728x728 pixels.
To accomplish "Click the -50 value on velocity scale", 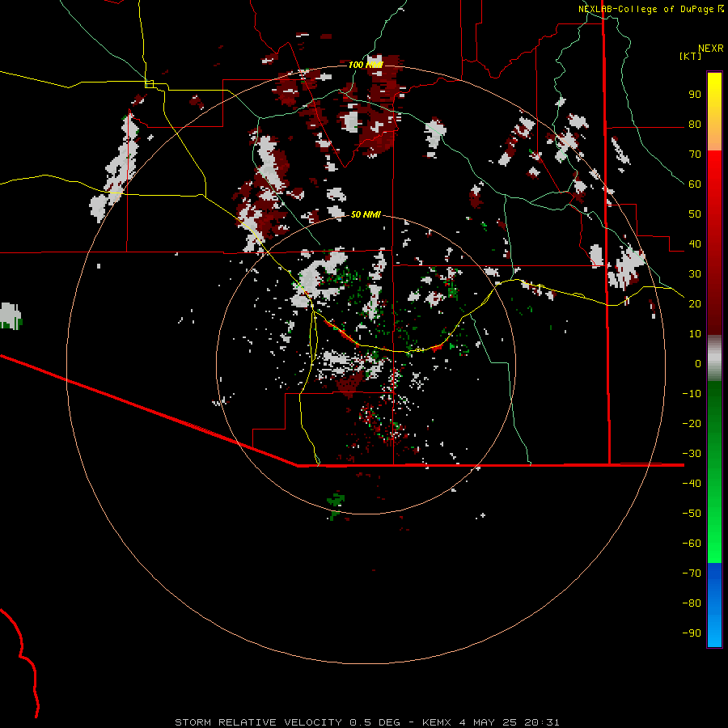I will click(x=692, y=514).
